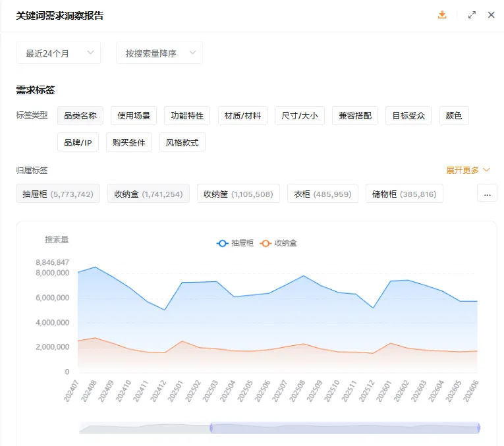The height and width of the screenshot is (446, 504).
Task: Click the 202412 label on the x-axis
Action: tap(158, 391)
